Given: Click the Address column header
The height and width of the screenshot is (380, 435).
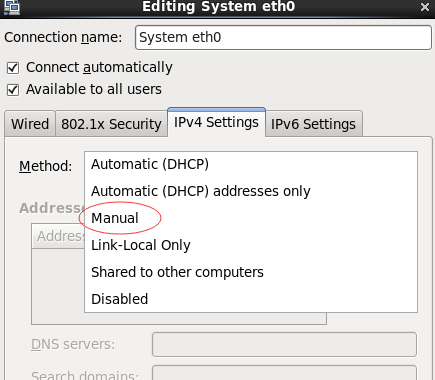Looking at the screenshot, I should [59, 236].
